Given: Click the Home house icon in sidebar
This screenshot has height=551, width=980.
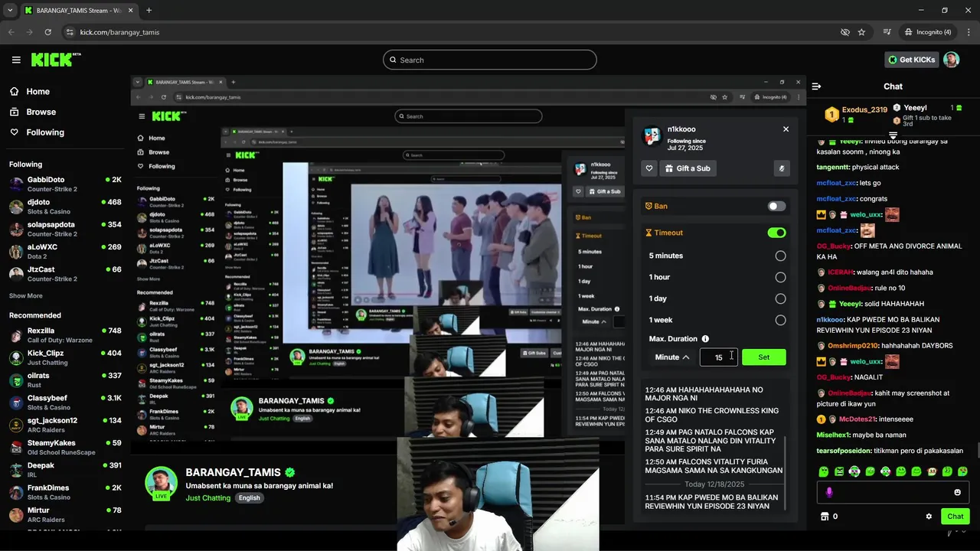Looking at the screenshot, I should click(14, 91).
